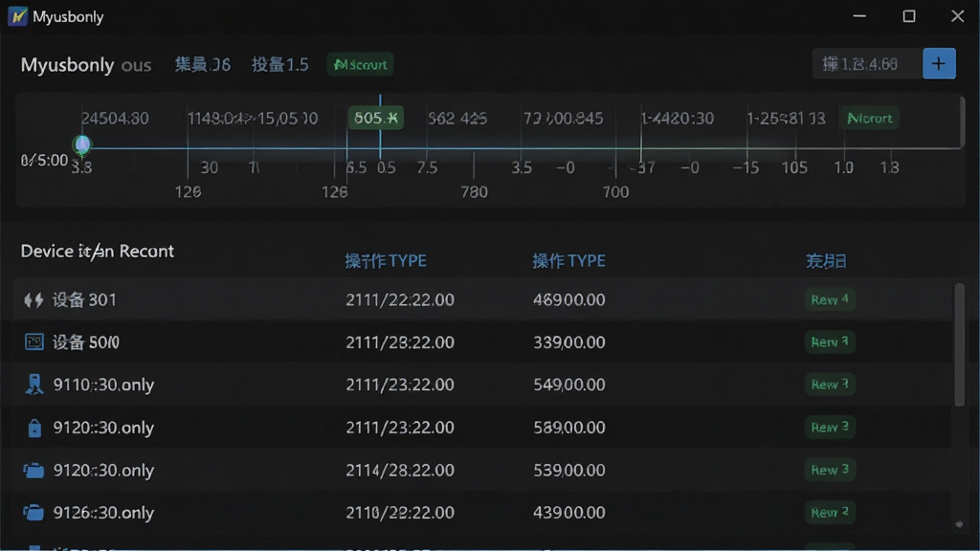Click the device icon beside 9110::30.only

click(x=33, y=385)
